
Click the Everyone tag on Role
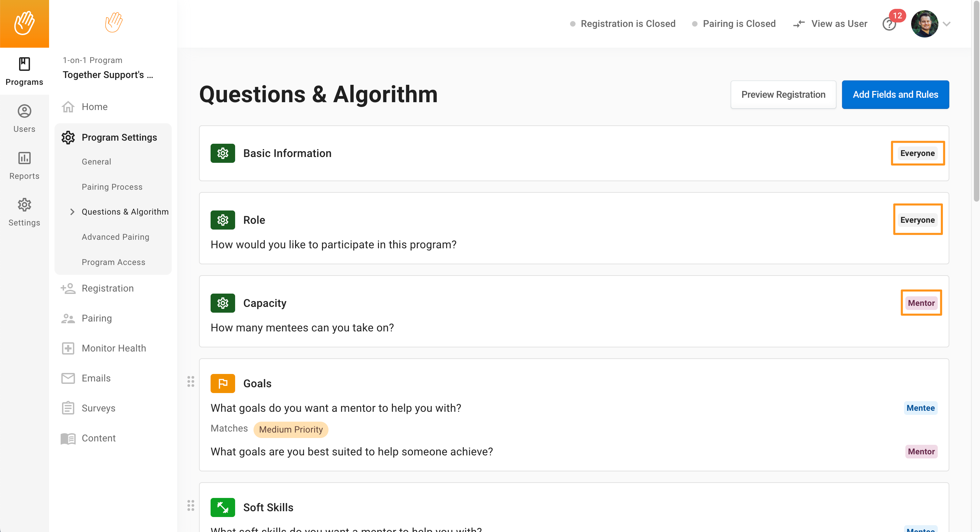(x=917, y=220)
